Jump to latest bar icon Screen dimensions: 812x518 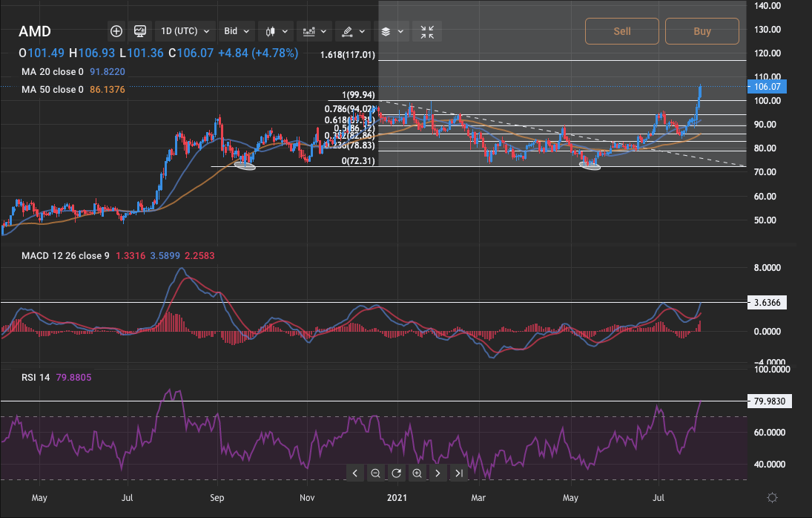click(459, 473)
